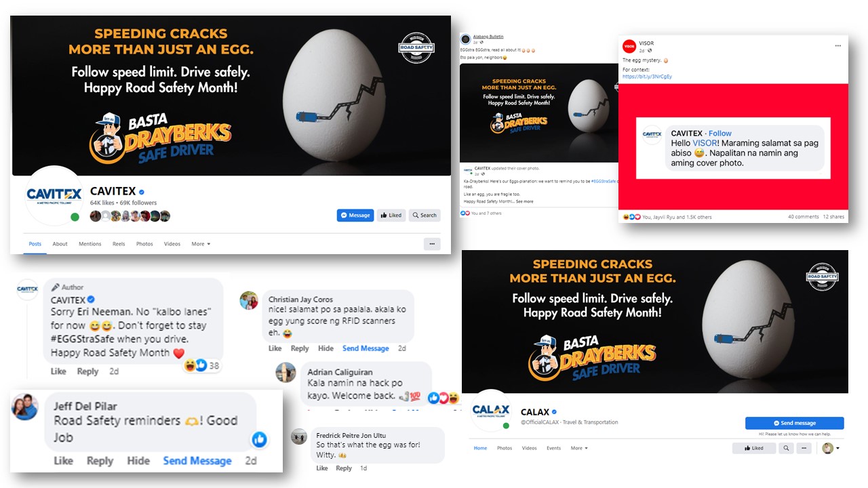Expand the More dropdown on CAVITEX tabs
The height and width of the screenshot is (488, 868).
(201, 244)
